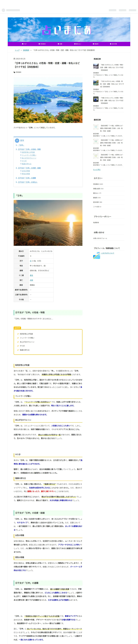Jump to 強運の持ち主 in contents

click(x=27, y=164)
